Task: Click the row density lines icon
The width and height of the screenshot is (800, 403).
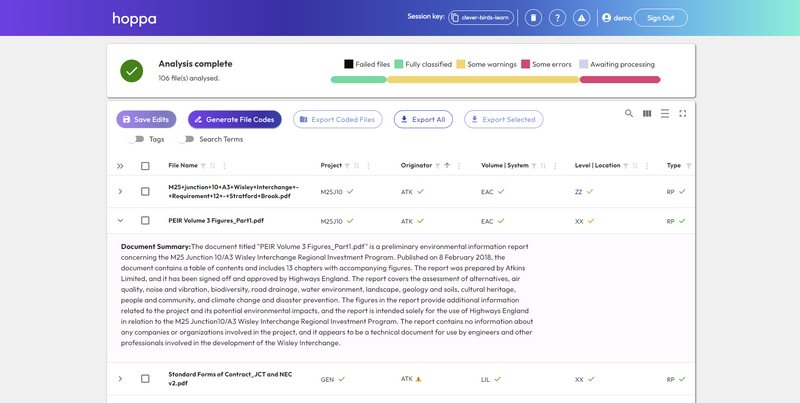Action: point(665,114)
